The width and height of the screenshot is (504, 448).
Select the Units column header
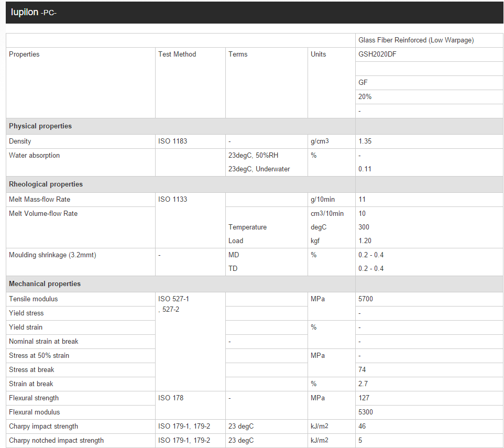318,54
